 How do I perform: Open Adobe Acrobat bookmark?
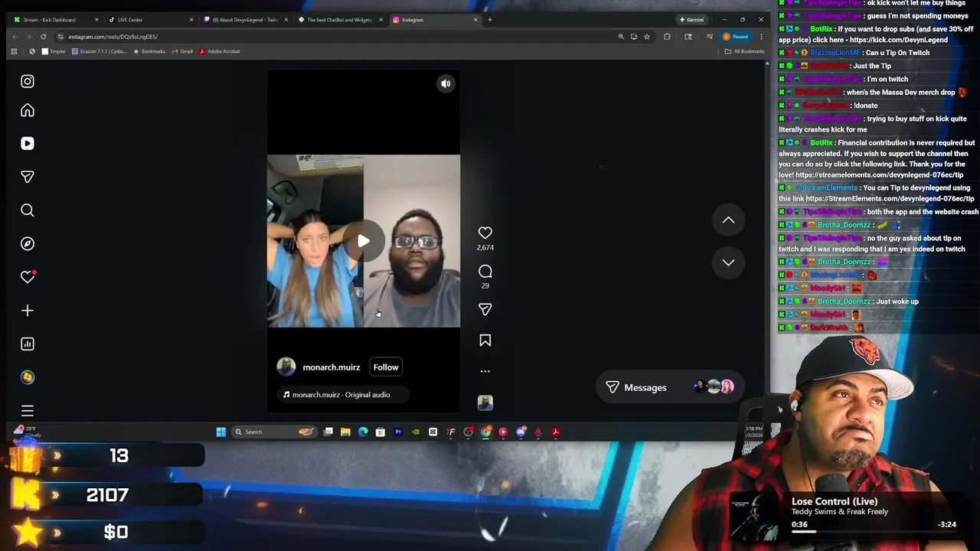click(x=220, y=51)
